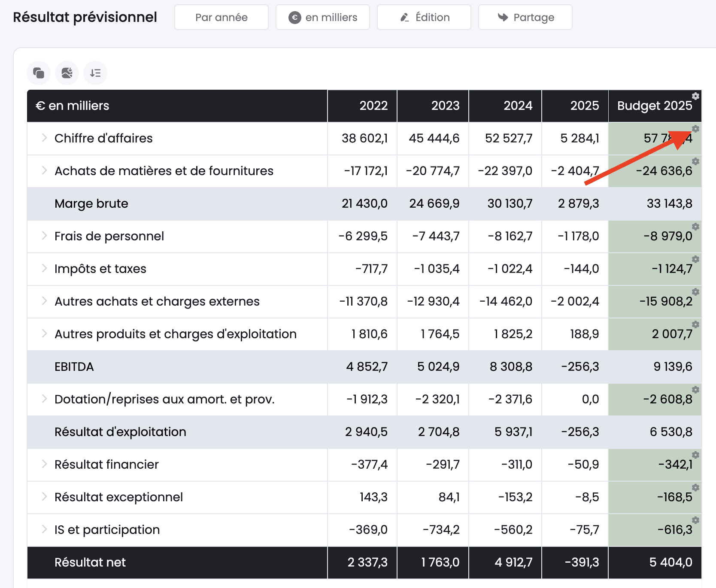Open Édition mode
The image size is (716, 588).
(x=424, y=17)
